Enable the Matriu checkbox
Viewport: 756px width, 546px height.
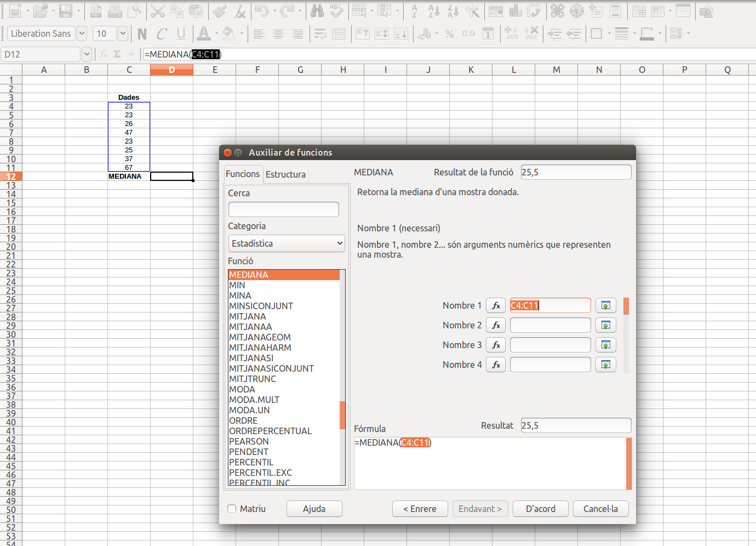(232, 509)
